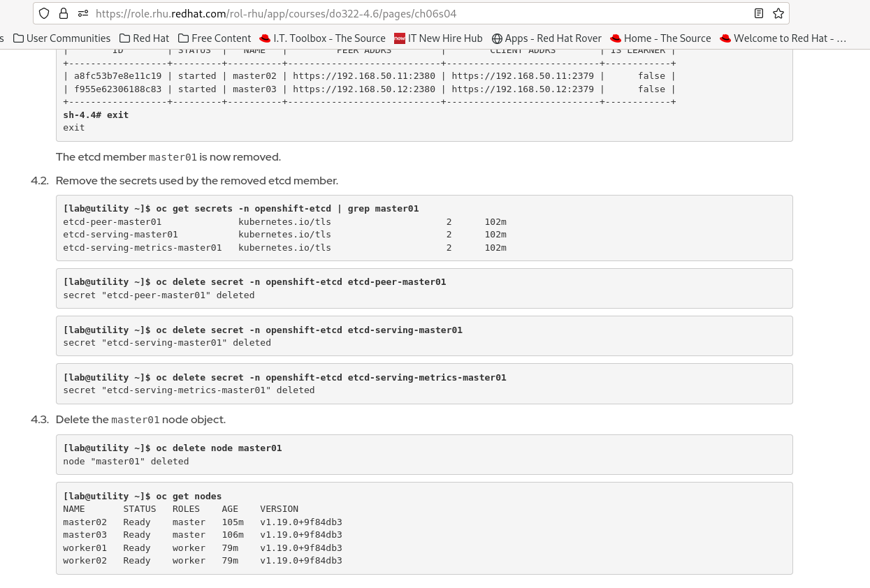Screen dimensions: 870x588
Task: Click etcd-serving-metrics-master01 secret row
Action: (284, 248)
